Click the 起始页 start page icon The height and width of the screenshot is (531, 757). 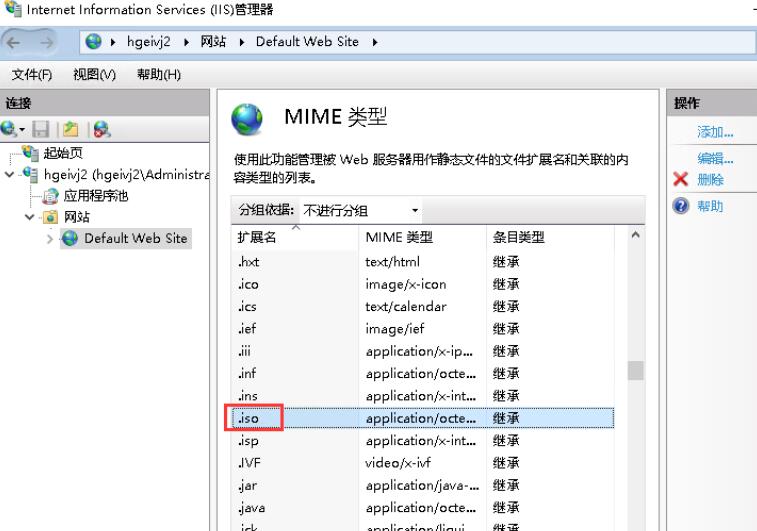(x=30, y=153)
